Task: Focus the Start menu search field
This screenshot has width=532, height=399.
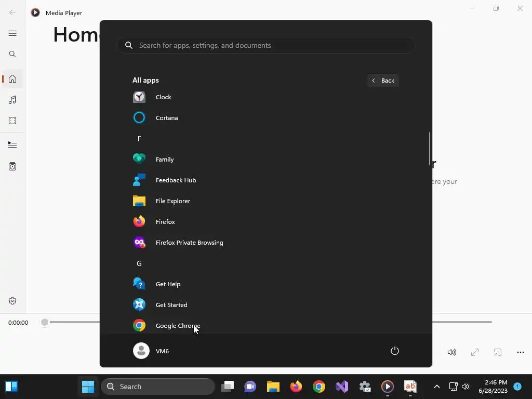Action: [x=266, y=45]
